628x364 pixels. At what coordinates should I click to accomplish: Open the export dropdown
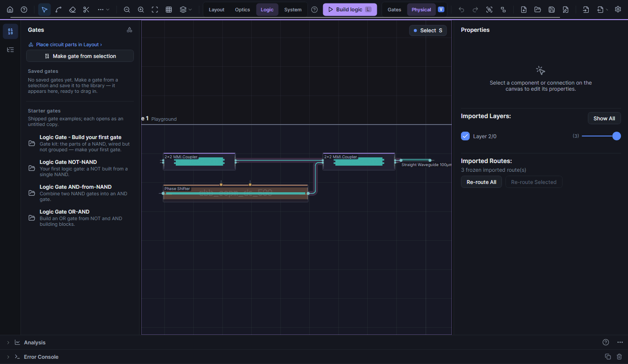coord(603,10)
